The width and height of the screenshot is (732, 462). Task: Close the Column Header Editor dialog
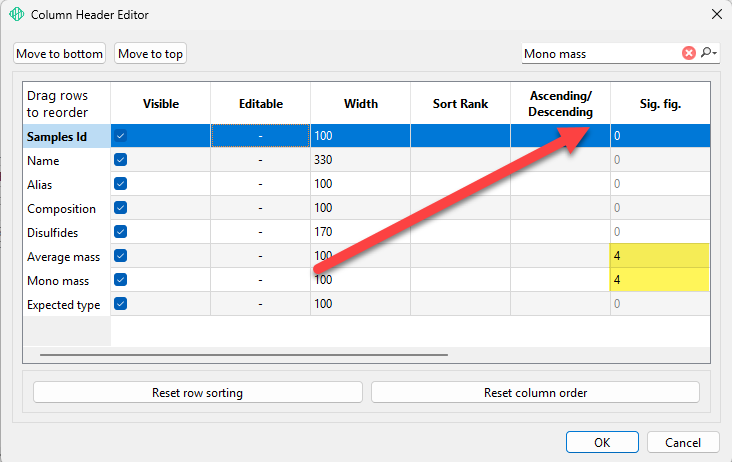(x=717, y=14)
